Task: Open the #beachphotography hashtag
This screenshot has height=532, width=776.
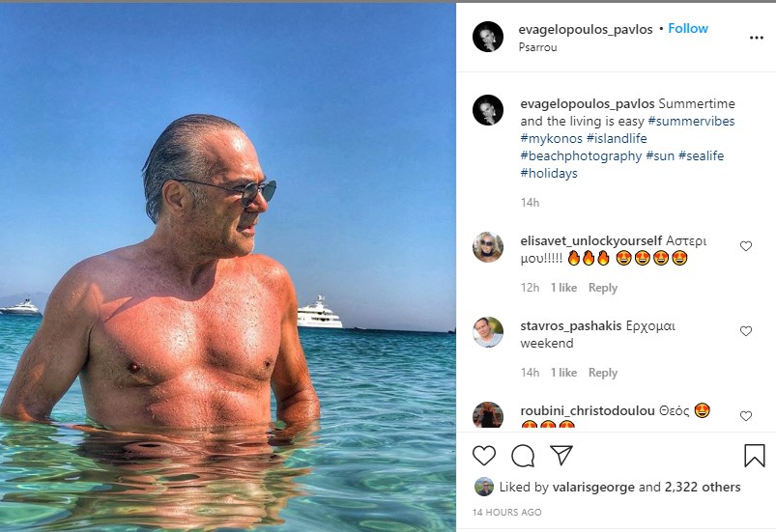Action: tap(581, 155)
